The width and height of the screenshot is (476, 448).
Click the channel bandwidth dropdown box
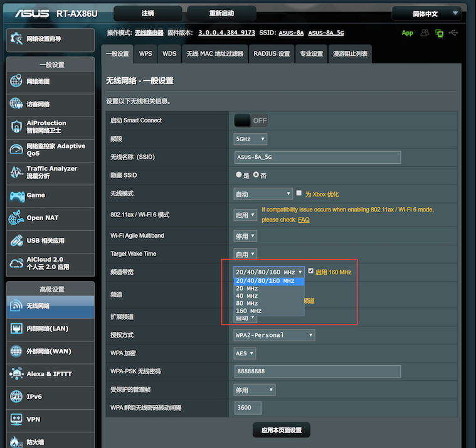coord(268,272)
